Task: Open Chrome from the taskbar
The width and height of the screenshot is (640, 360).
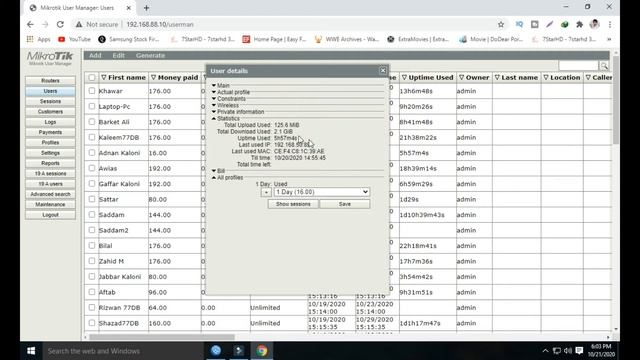Action: click(262, 351)
